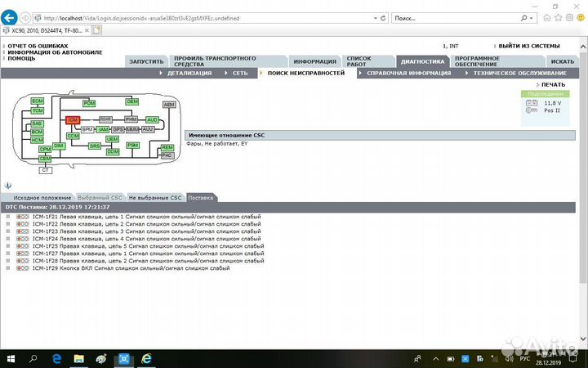Select the ECM module box in car diagram

click(37, 101)
